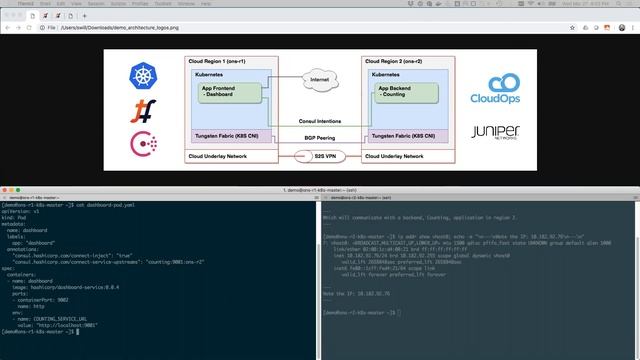Click the 'BGP Peering' label

coord(320,138)
